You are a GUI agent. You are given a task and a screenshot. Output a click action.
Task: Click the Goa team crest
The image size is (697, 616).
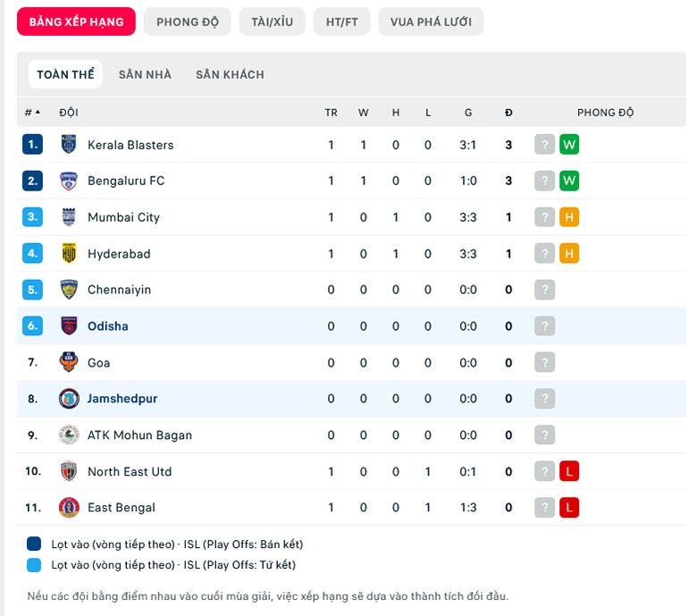pyautogui.click(x=69, y=363)
